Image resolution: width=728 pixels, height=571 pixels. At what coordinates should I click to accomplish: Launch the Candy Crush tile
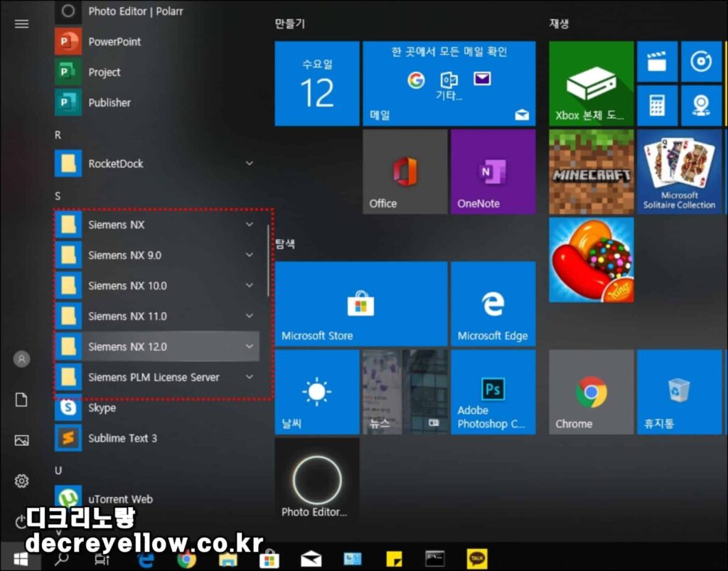(591, 260)
